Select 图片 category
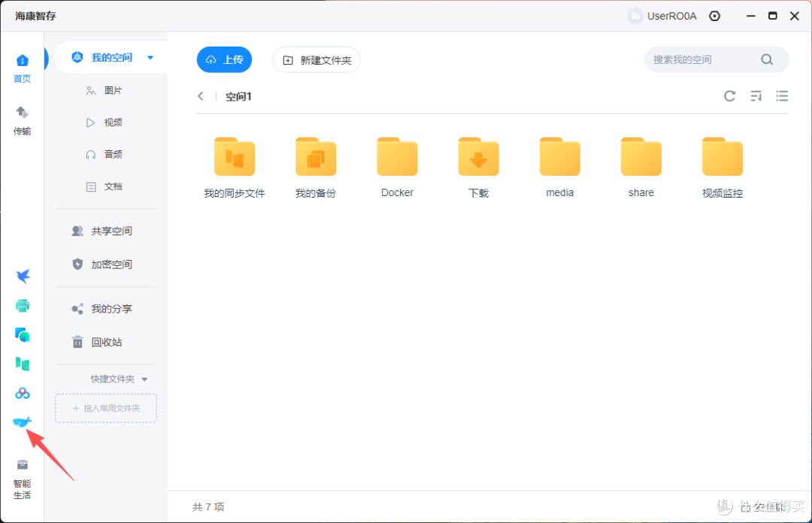The image size is (812, 523). point(104,91)
